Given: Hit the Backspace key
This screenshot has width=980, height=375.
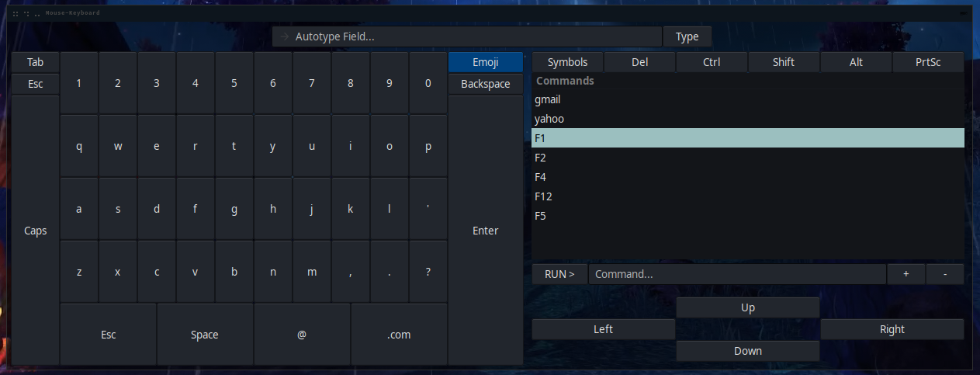Looking at the screenshot, I should [486, 84].
